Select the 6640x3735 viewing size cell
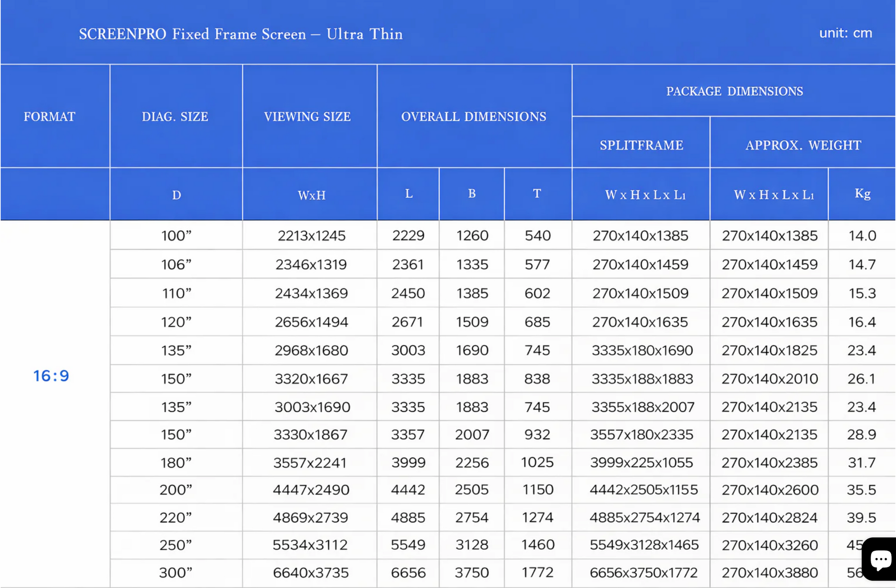The width and height of the screenshot is (896, 588). 311,573
